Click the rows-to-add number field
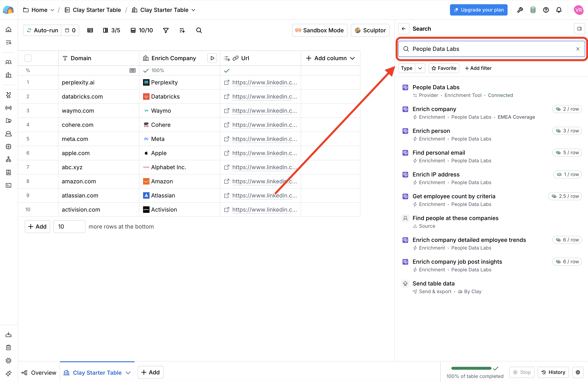Viewport: 588px width, 382px height. coord(70,227)
